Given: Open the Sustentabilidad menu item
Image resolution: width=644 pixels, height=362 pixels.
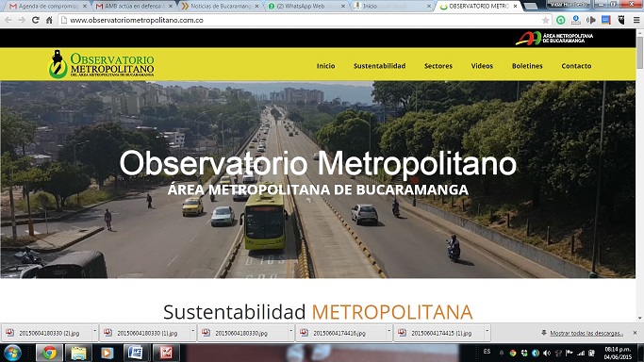Looking at the screenshot, I should [379, 66].
